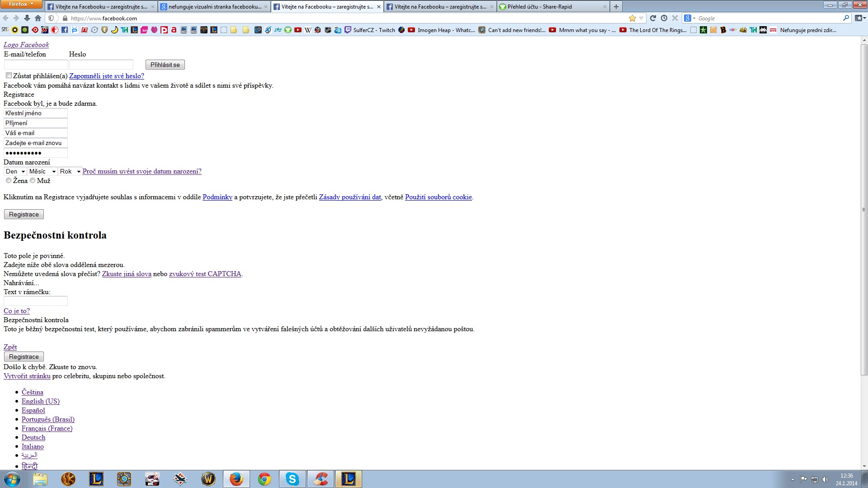Switch to the fourth tab, Vítejte na Facebooku
868x488 pixels.
[x=440, y=7]
